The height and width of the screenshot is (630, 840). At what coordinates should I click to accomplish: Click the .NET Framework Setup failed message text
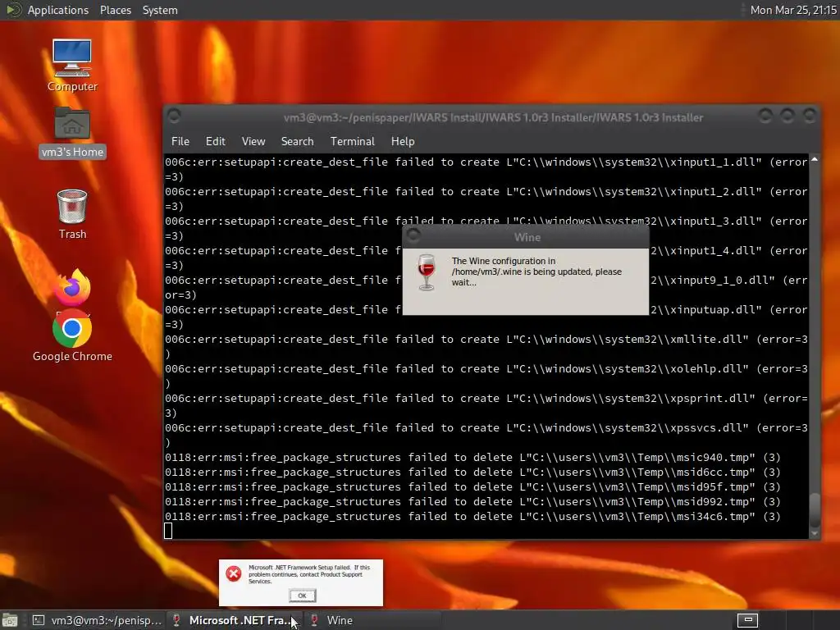[309, 573]
